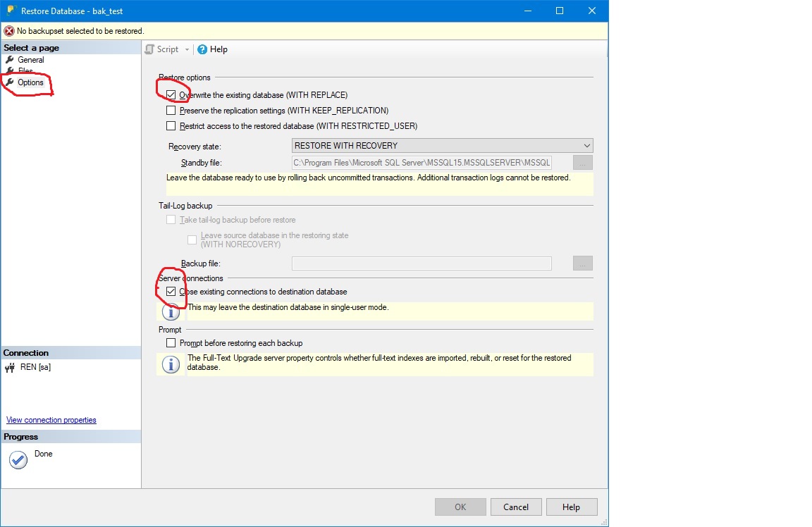Click the Done progress status text
The width and height of the screenshot is (812, 527).
pyautogui.click(x=44, y=454)
